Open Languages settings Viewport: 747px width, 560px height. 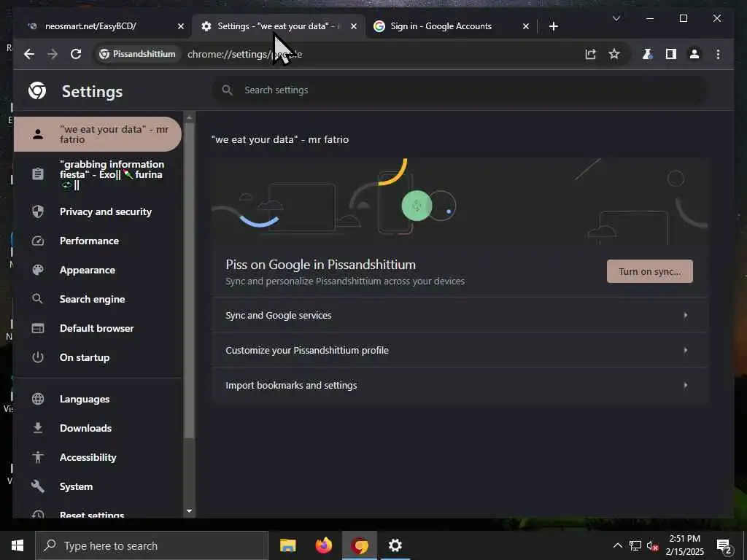(x=98, y=399)
